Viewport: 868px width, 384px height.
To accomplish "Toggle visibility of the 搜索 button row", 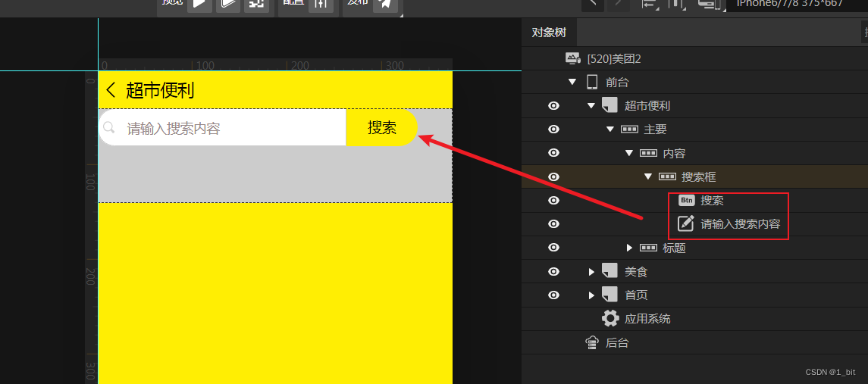I will click(x=553, y=200).
